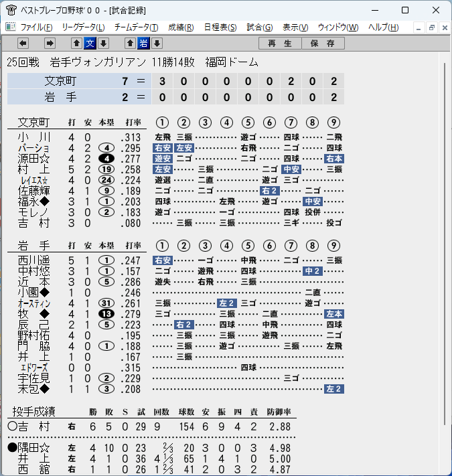Expand the 成績(R) menu
The image size is (452, 476).
pos(181,27)
